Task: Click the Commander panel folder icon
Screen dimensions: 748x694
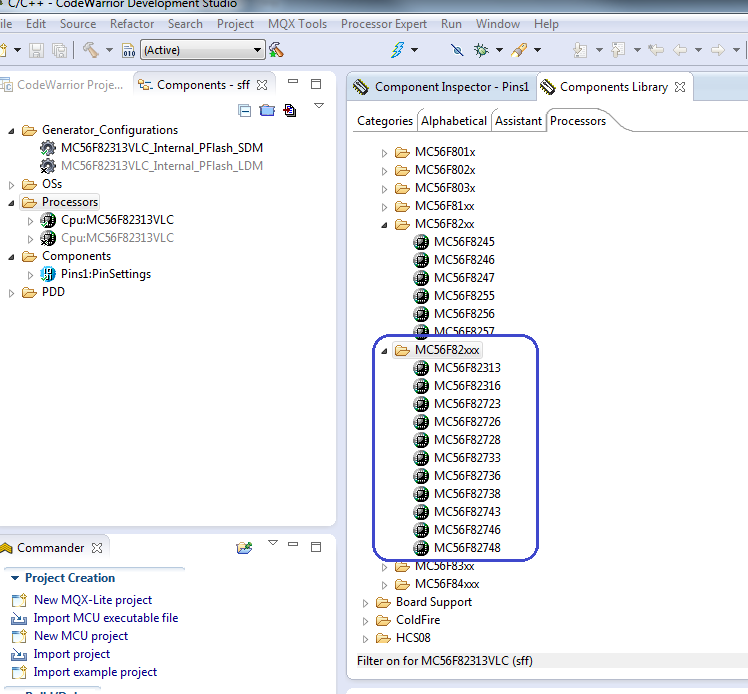Action: pyautogui.click(x=244, y=548)
